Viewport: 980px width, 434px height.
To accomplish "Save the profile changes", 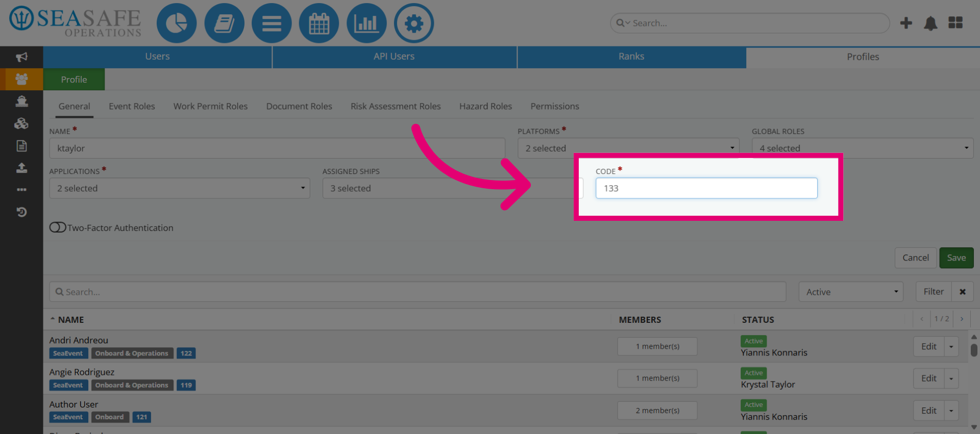I will pyautogui.click(x=957, y=258).
